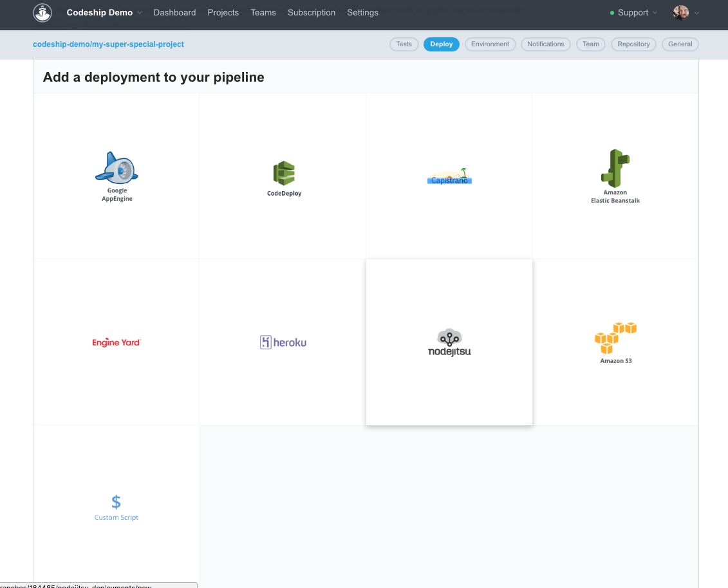Choose the Heroku deployment option
Viewport: 728px width, 588px height.
pyautogui.click(x=283, y=342)
